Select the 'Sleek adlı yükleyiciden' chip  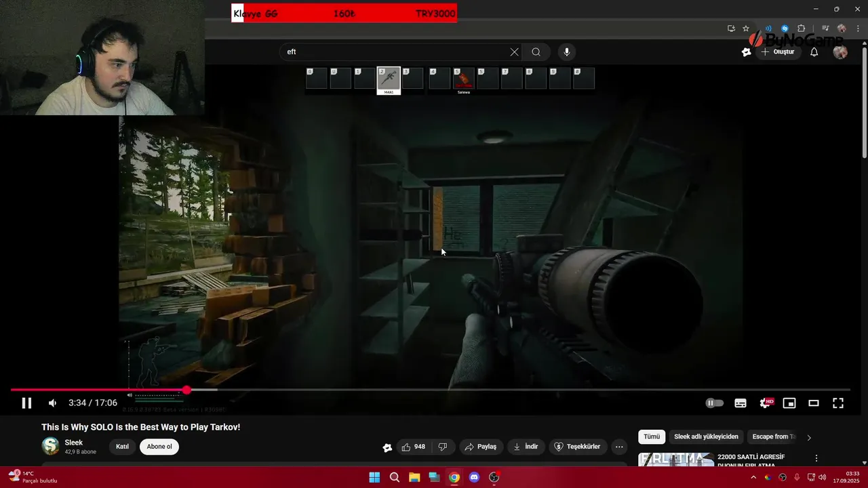click(706, 437)
